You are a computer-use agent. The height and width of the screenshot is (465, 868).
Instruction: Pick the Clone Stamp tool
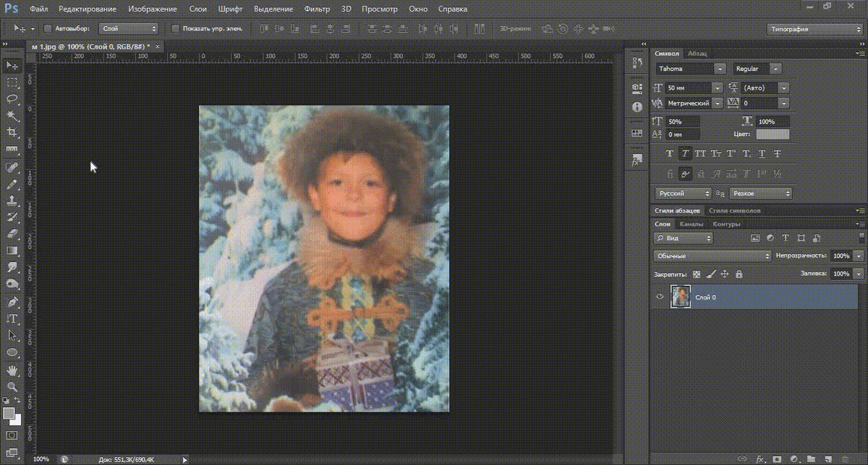coord(12,200)
